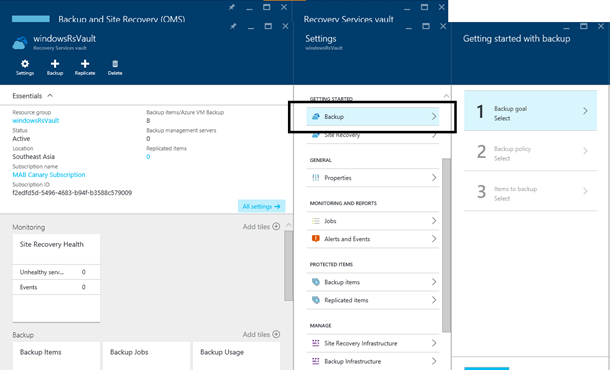Viewport: 610px width, 370px height.
Task: Click the windowsRsVault resource group link
Action: [x=36, y=121]
